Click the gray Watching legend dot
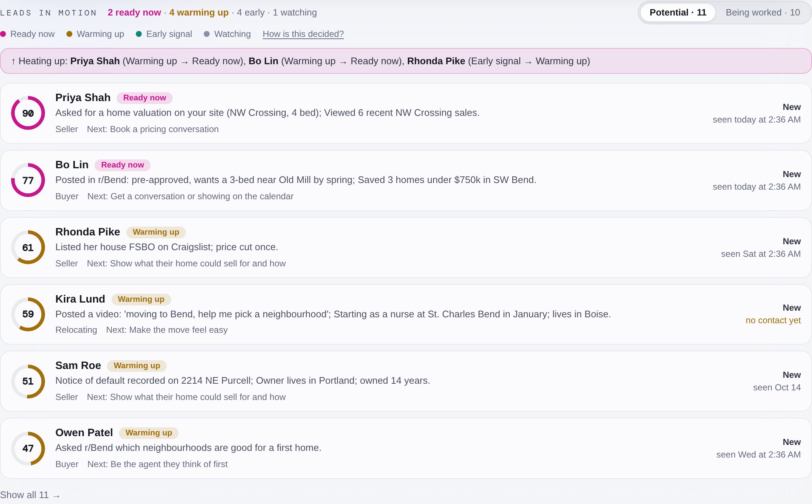This screenshot has height=504, width=812. tap(207, 34)
